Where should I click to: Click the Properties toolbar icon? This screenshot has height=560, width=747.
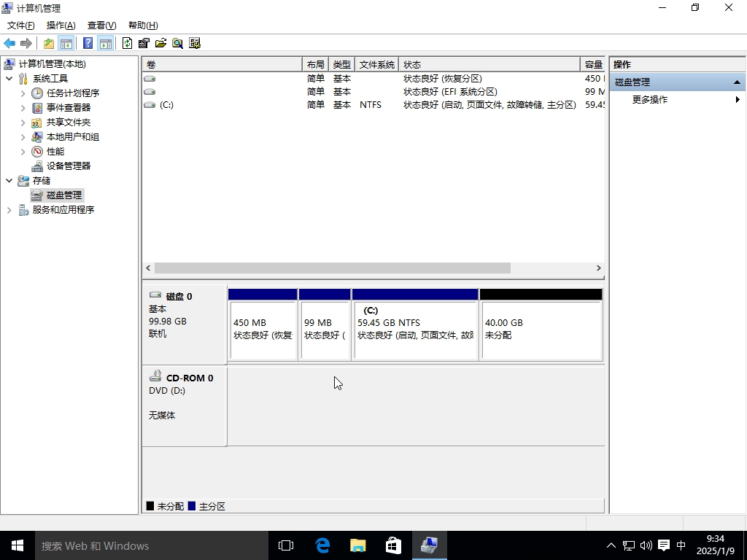(x=144, y=43)
